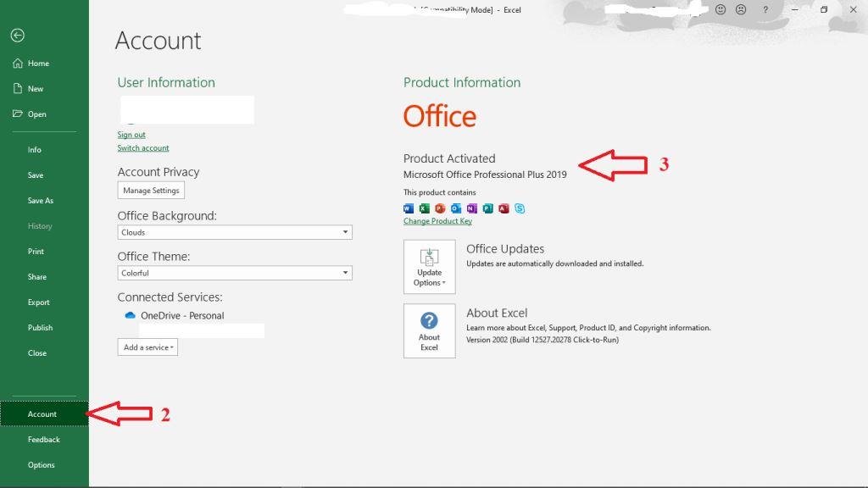This screenshot has height=488, width=868.
Task: Open the Update Options menu button
Action: [430, 267]
